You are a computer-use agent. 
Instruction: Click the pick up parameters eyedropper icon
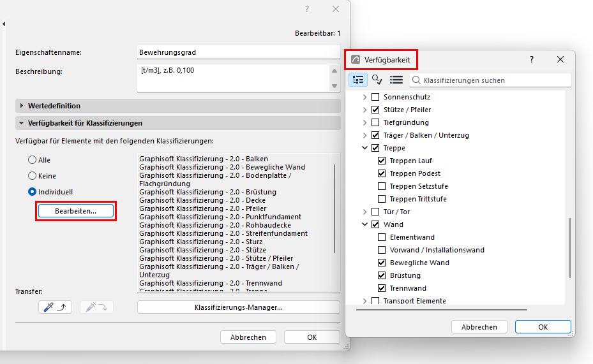coord(56,307)
